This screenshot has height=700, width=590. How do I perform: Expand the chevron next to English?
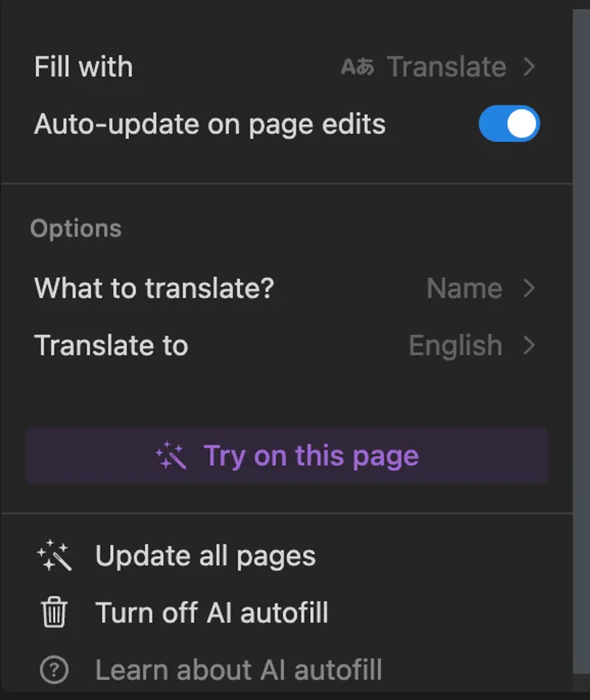[x=529, y=345]
